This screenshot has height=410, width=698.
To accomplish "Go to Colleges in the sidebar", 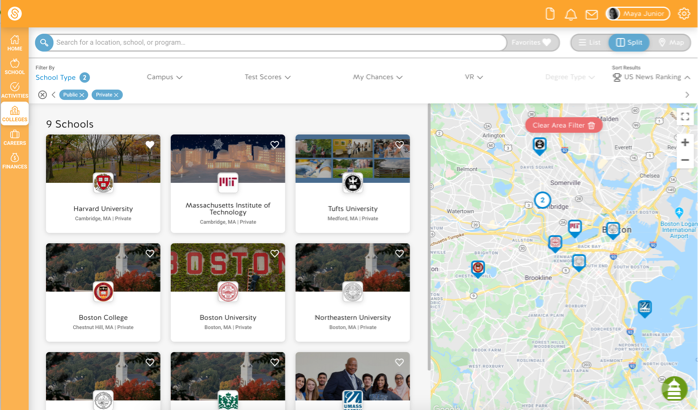I will point(15,114).
